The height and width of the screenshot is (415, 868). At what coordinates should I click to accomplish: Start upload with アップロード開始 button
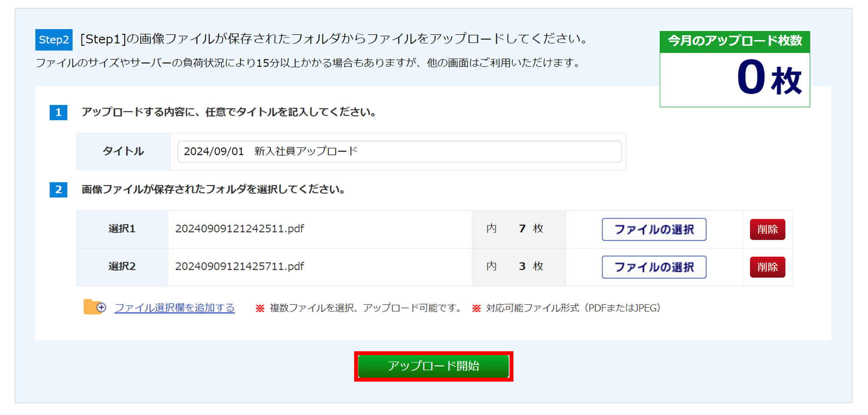coord(434,366)
